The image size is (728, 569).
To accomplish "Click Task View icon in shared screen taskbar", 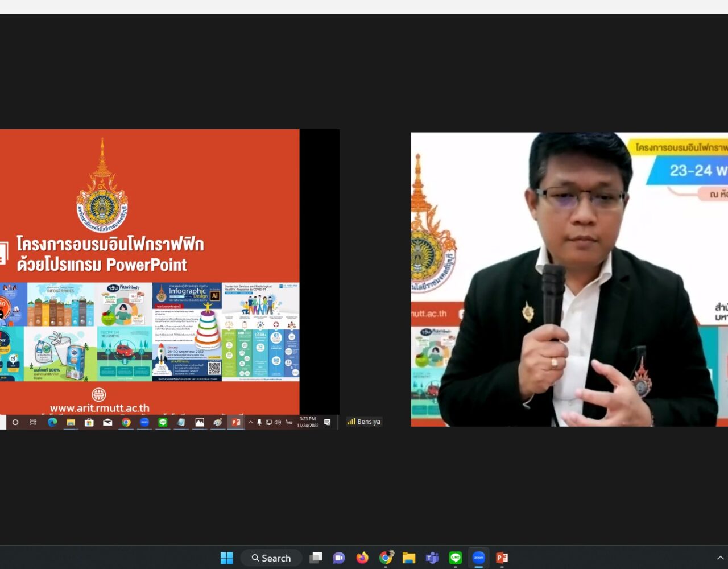I will tap(34, 422).
